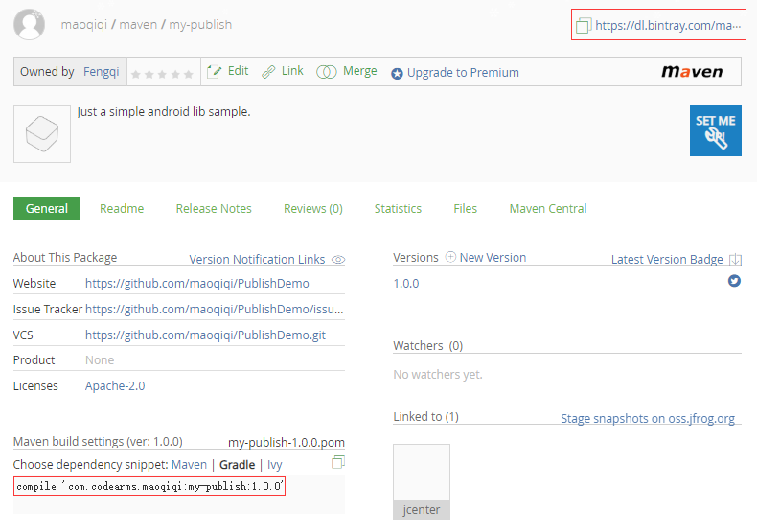Click the Merge link
The height and width of the screenshot is (532, 757).
360,71
